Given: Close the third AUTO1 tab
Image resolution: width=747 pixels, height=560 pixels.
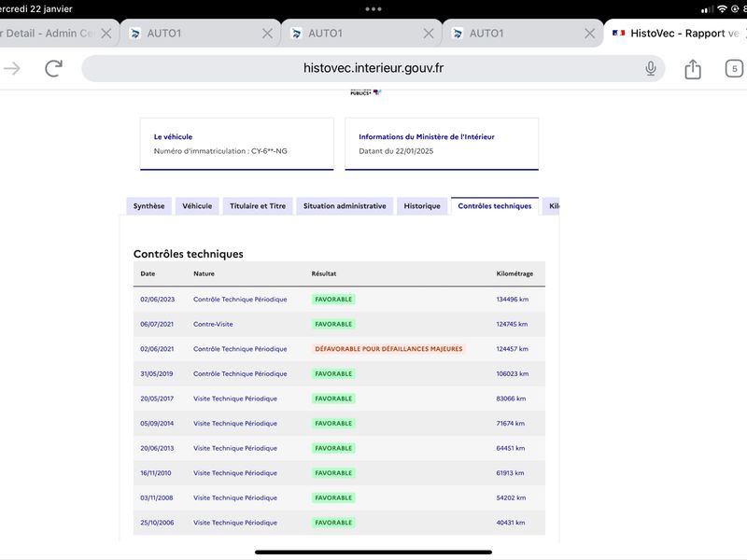Looking at the screenshot, I should (x=589, y=34).
